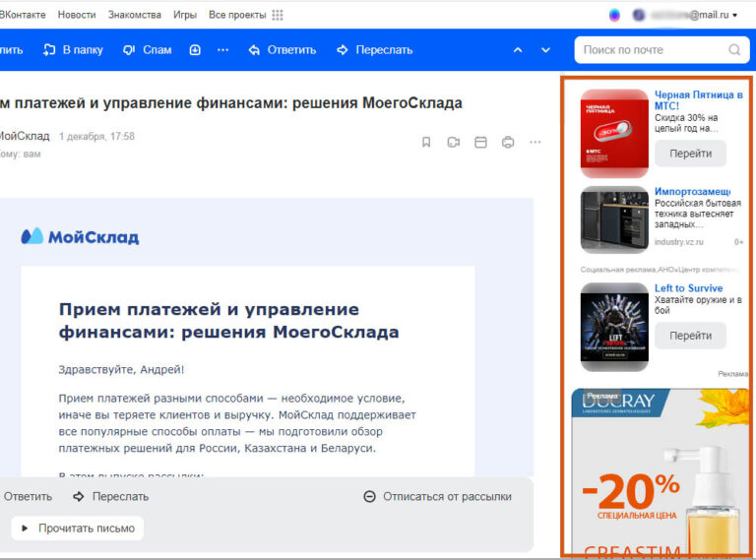
Task: Click the archive icon in blue toolbar
Action: click(x=195, y=50)
